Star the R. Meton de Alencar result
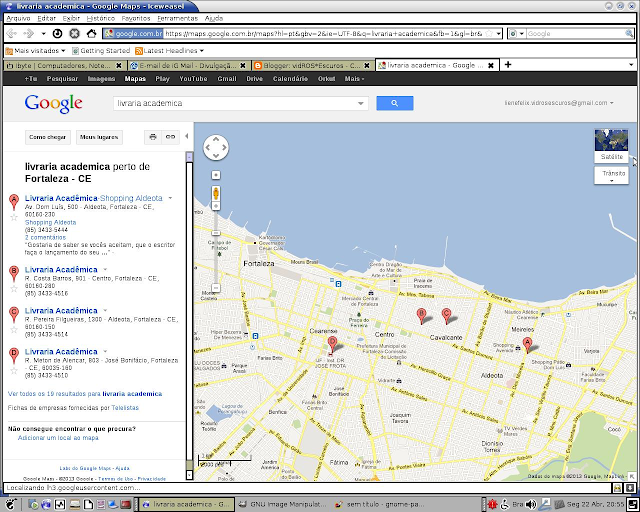The height and width of the screenshot is (512, 640). click(14, 371)
